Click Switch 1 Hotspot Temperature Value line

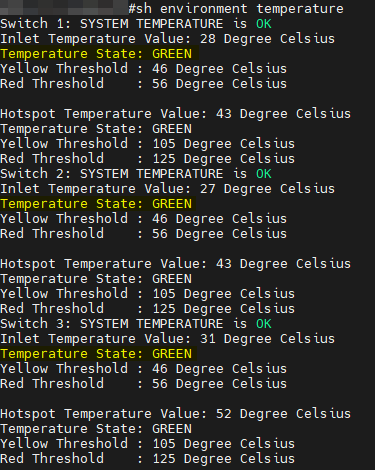(x=175, y=114)
